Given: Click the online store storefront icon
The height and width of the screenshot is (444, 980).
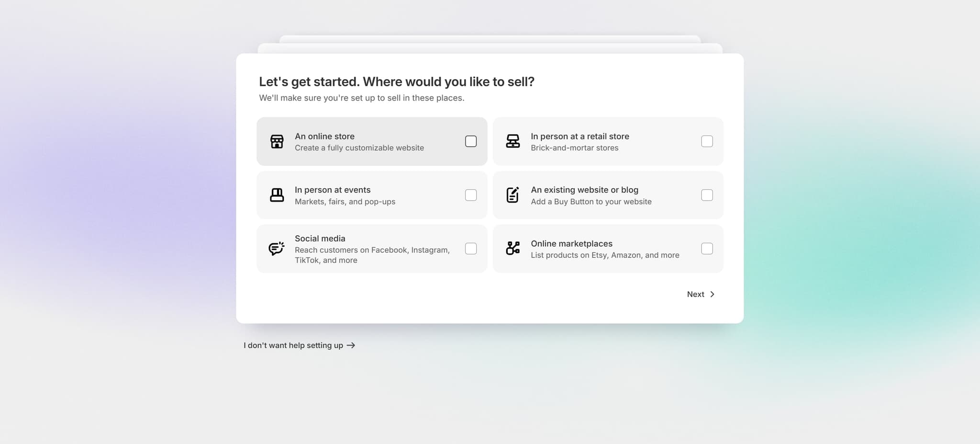Looking at the screenshot, I should [x=277, y=141].
